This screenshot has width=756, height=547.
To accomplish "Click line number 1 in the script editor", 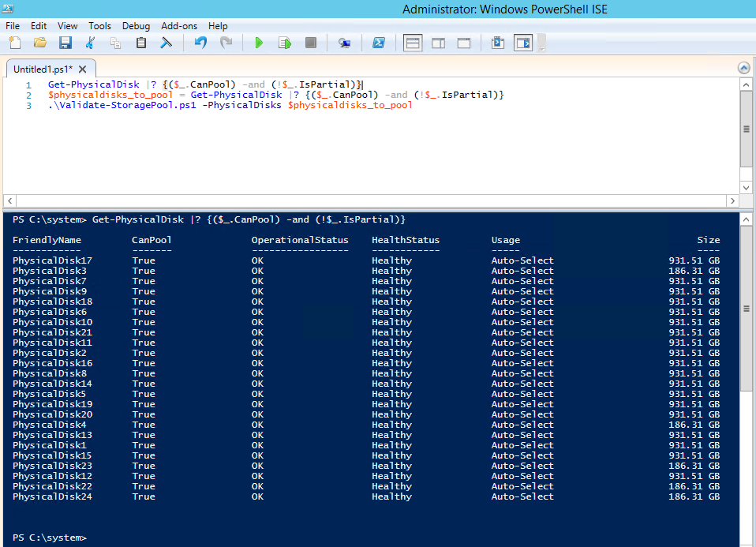I will point(28,85).
